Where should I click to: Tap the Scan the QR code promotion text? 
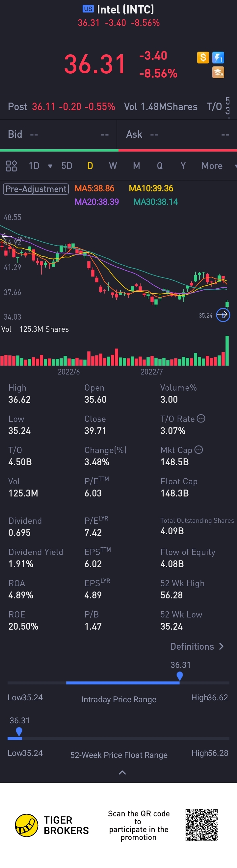tap(139, 825)
